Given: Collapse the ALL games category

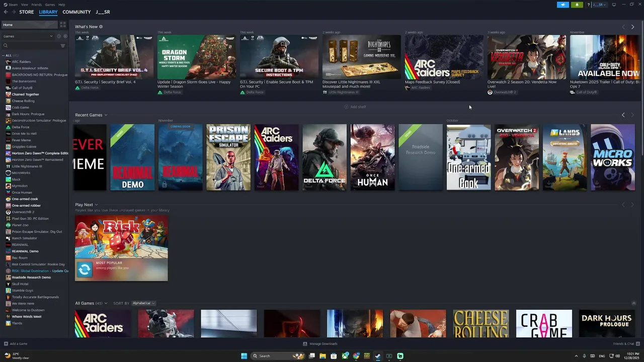Looking at the screenshot, I should [4, 55].
